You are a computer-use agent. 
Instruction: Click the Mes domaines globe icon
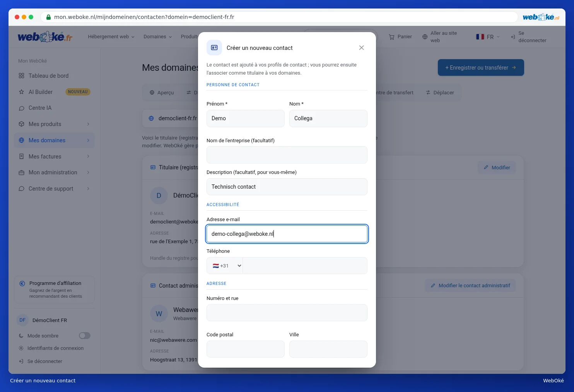click(x=21, y=140)
